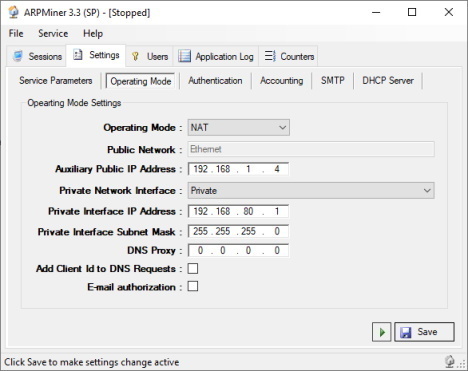Open the Help menu

tap(93, 33)
